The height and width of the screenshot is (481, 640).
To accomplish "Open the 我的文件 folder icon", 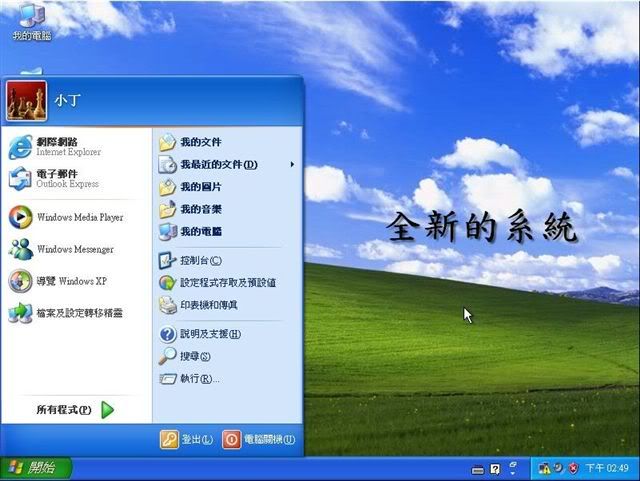I will click(167, 142).
